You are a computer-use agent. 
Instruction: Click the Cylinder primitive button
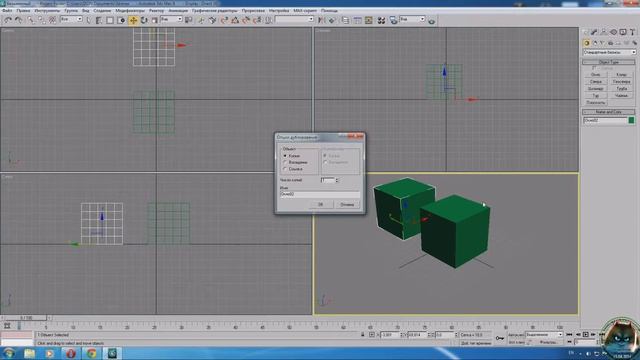click(596, 89)
